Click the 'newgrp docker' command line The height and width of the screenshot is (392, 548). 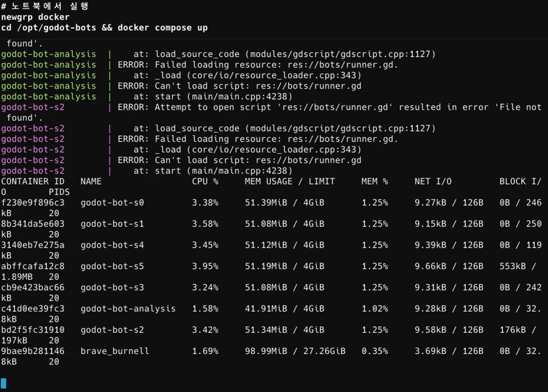point(35,17)
